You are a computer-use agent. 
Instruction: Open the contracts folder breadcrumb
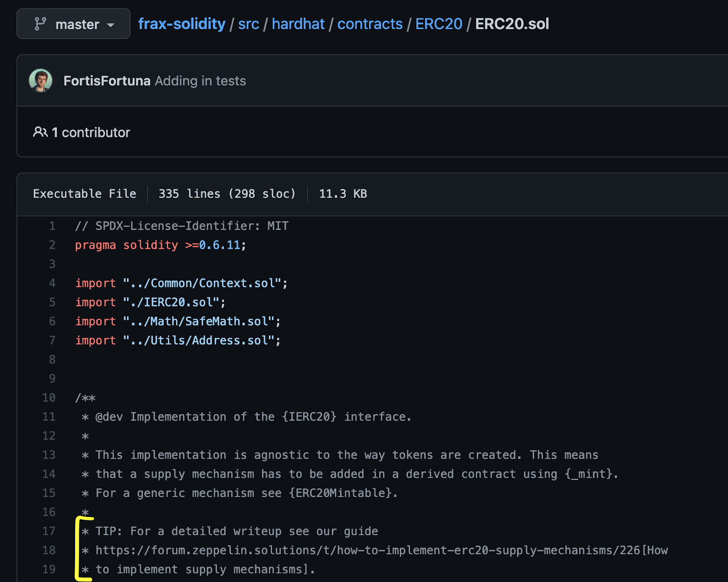pos(369,24)
